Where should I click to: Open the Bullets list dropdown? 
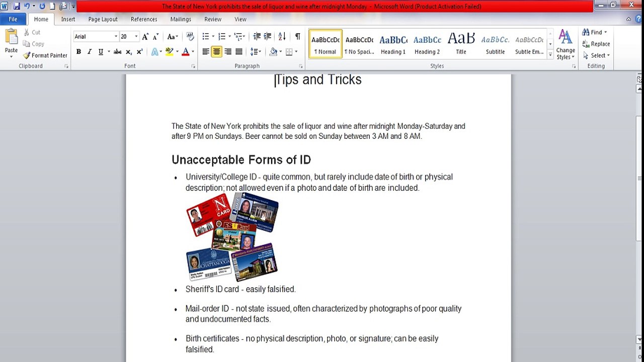pos(213,37)
